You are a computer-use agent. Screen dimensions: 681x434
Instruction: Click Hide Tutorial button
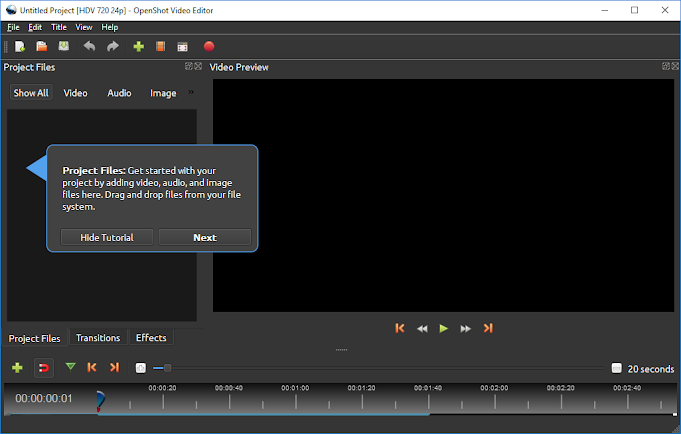click(x=107, y=238)
